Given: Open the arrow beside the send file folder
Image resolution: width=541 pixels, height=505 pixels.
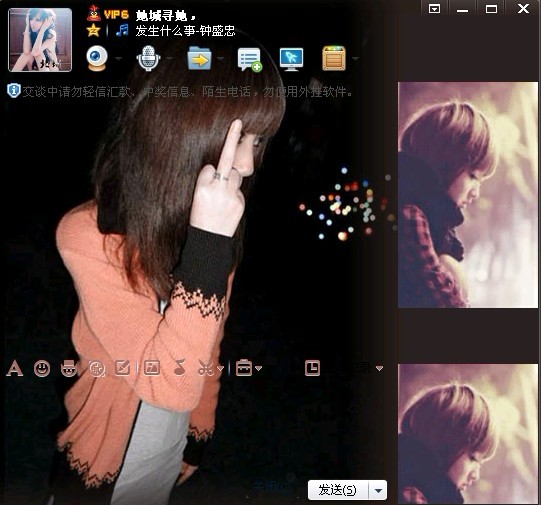Looking at the screenshot, I should (220, 59).
